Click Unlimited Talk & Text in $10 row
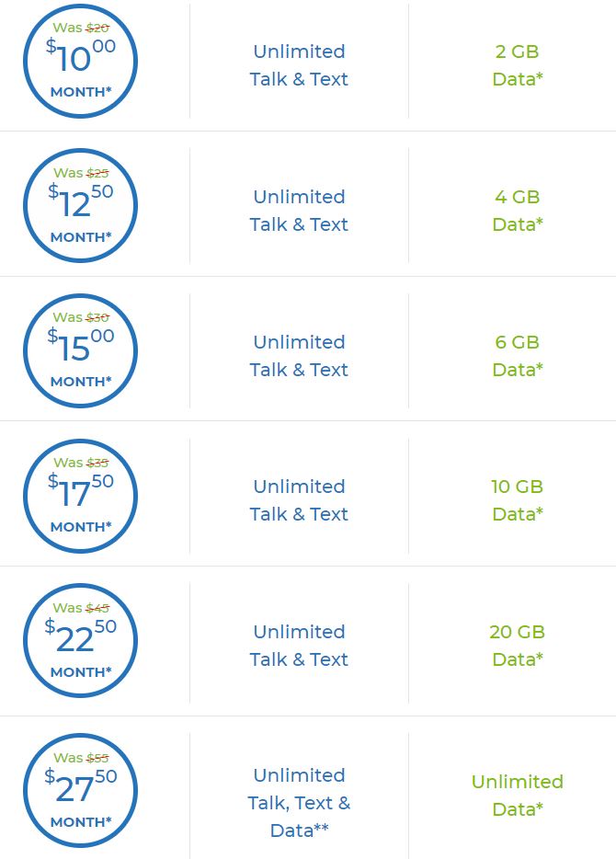The height and width of the screenshot is (859, 616). click(x=299, y=65)
